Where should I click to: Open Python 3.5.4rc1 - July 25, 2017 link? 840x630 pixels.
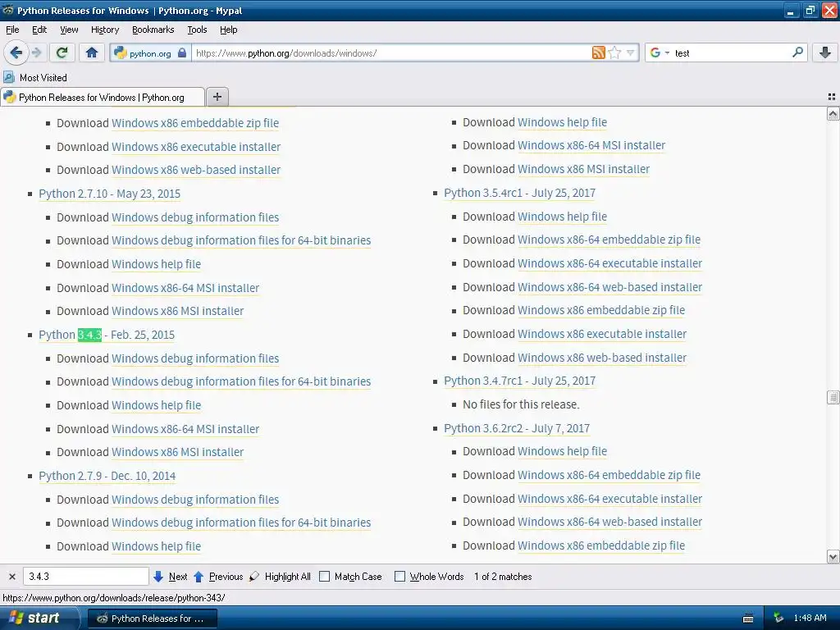[519, 193]
